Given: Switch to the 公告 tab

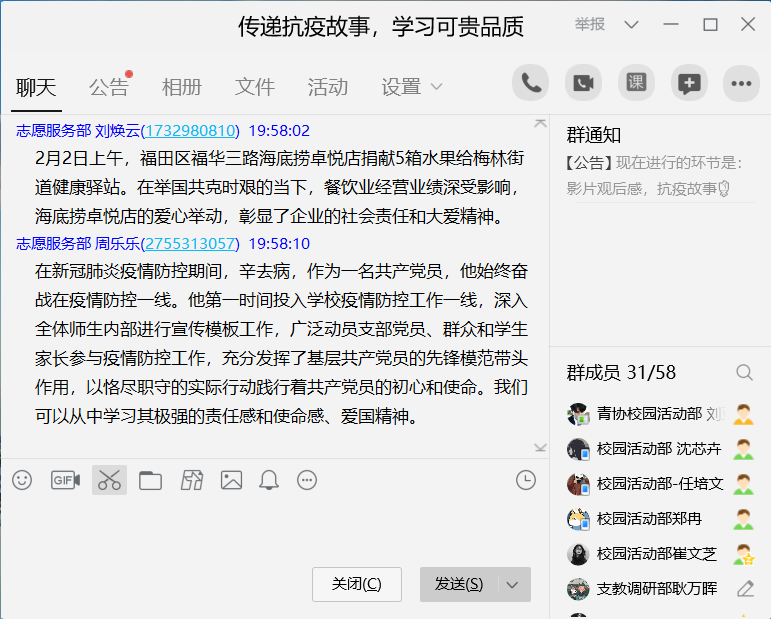Looking at the screenshot, I should pos(108,87).
